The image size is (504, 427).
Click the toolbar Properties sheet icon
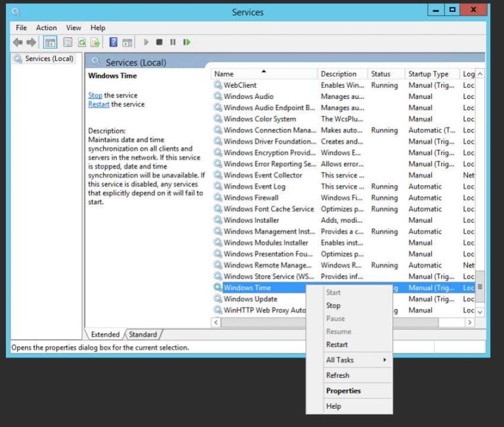click(x=68, y=42)
